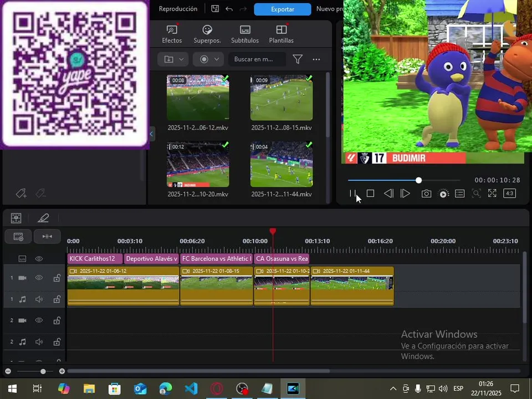
Task: Click the add tracks button
Action: click(x=18, y=237)
